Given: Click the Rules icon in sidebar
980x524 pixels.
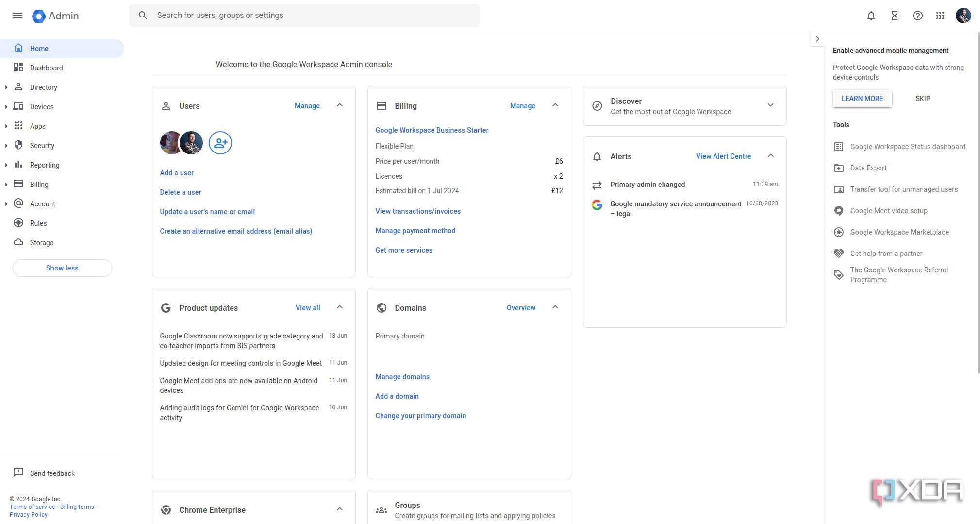Looking at the screenshot, I should 18,223.
